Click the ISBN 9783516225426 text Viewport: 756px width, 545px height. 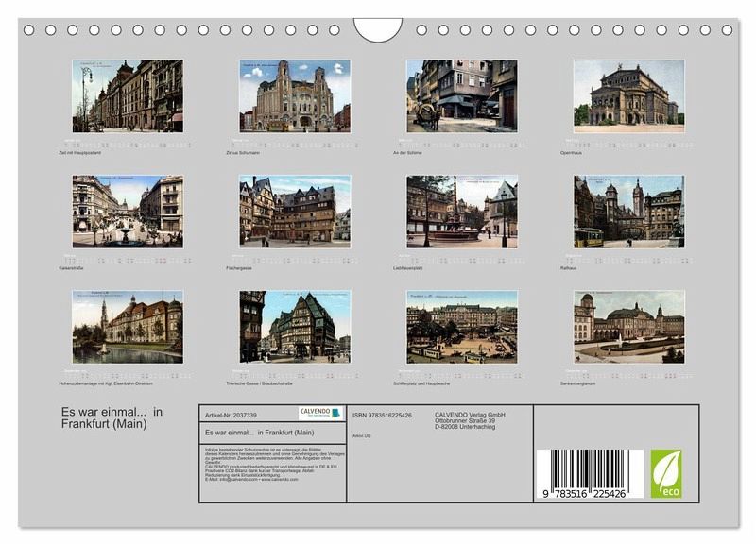(x=382, y=415)
